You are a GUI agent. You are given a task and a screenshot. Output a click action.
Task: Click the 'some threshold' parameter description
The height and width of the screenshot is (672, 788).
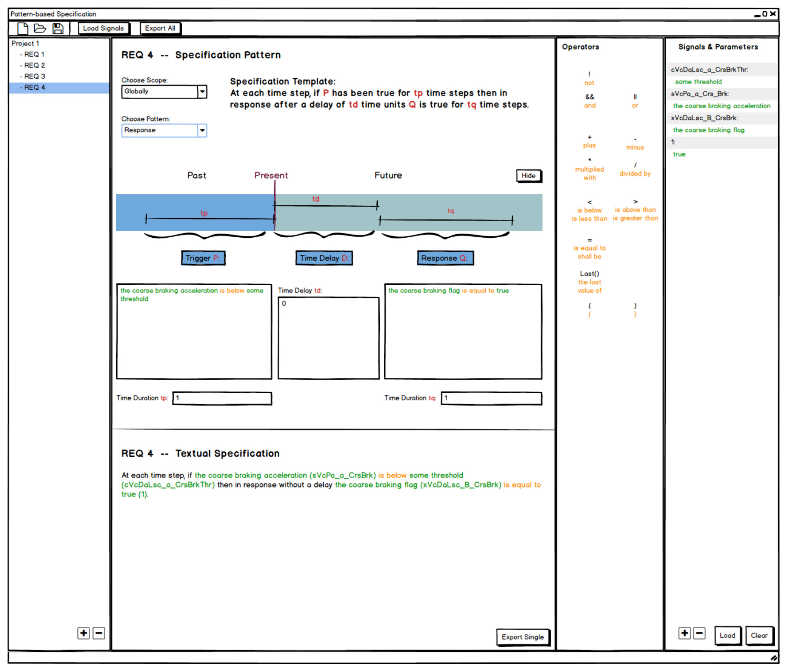(698, 82)
